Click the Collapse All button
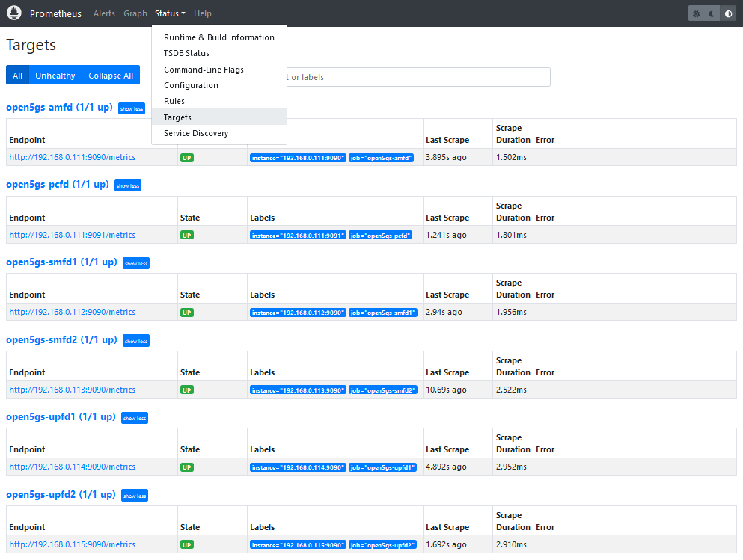This screenshot has height=560, width=743. point(111,76)
